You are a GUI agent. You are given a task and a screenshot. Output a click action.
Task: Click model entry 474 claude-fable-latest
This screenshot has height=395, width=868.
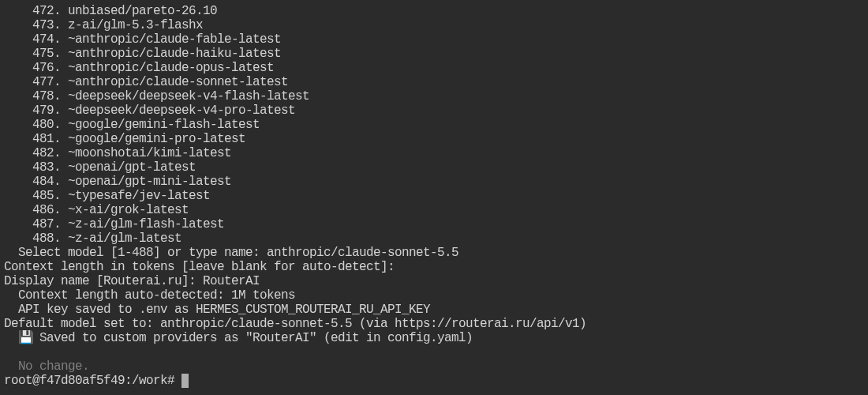click(157, 39)
